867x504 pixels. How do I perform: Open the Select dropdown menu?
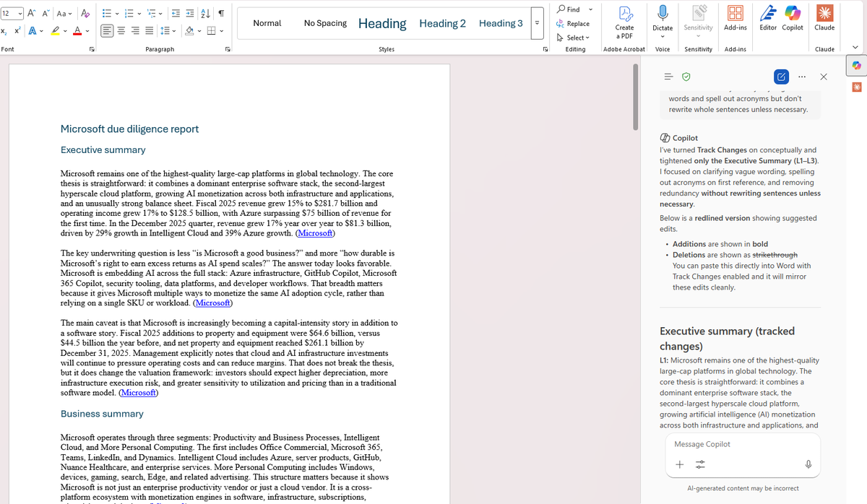pyautogui.click(x=573, y=38)
